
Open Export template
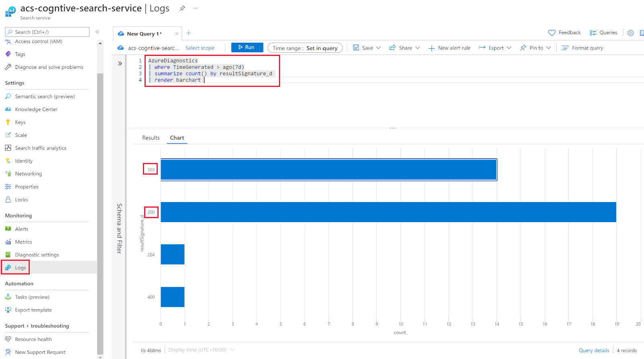pyautogui.click(x=33, y=310)
